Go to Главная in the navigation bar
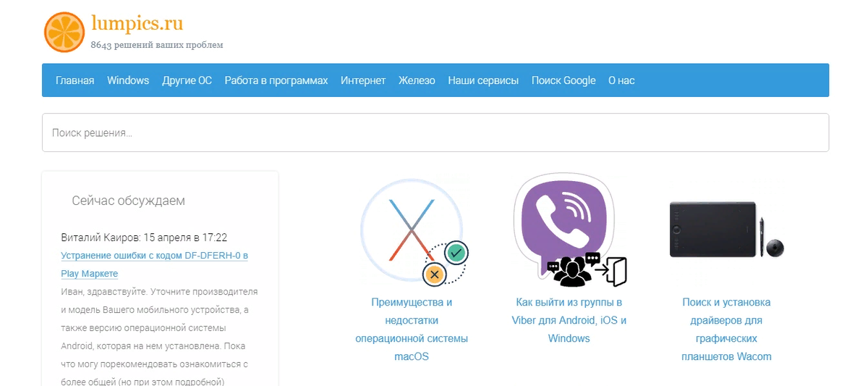The height and width of the screenshot is (386, 868). 75,80
